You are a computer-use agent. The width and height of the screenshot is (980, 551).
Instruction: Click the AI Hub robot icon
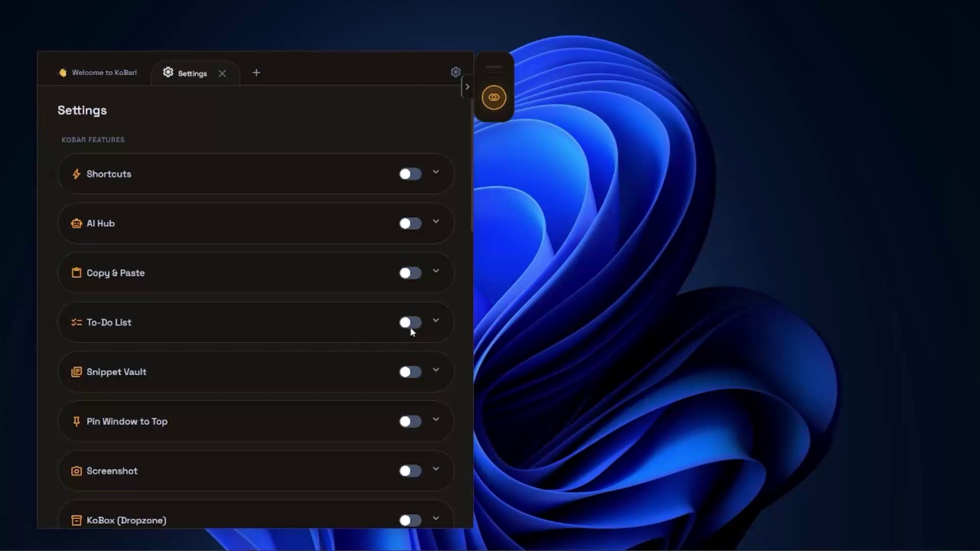click(x=77, y=223)
